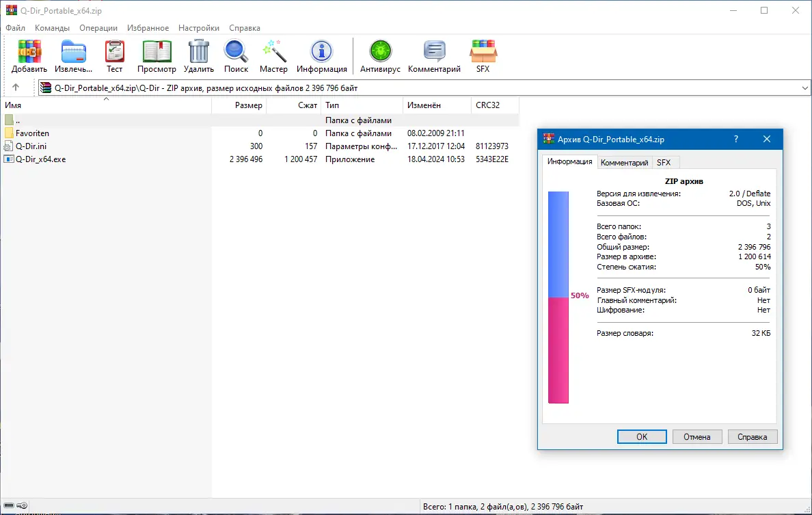
Task: Click the Извлечь (Extract) toolbar icon
Action: tap(74, 52)
